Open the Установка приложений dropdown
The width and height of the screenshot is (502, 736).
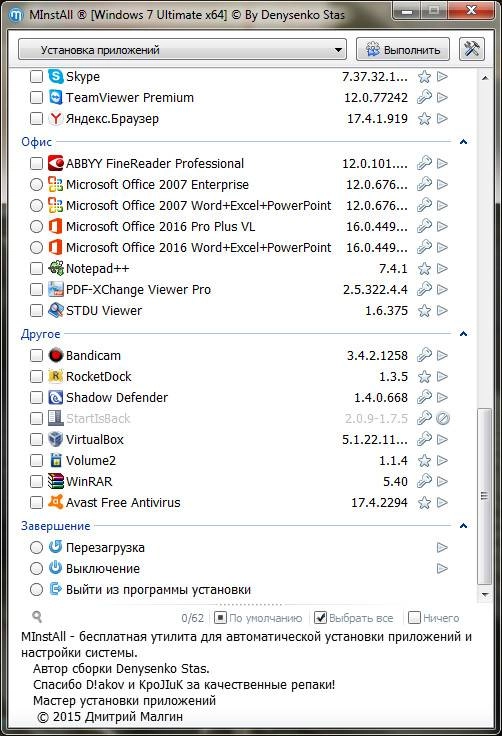[x=182, y=50]
